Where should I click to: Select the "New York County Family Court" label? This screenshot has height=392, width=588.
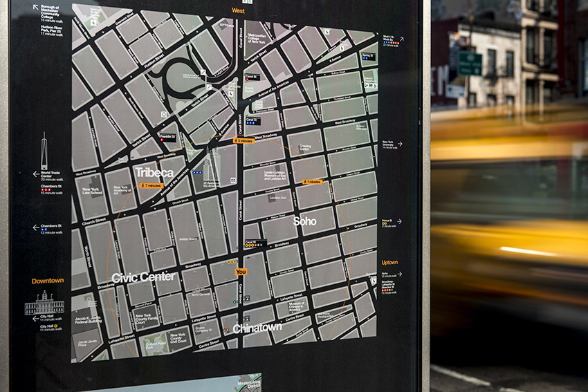click(x=146, y=319)
